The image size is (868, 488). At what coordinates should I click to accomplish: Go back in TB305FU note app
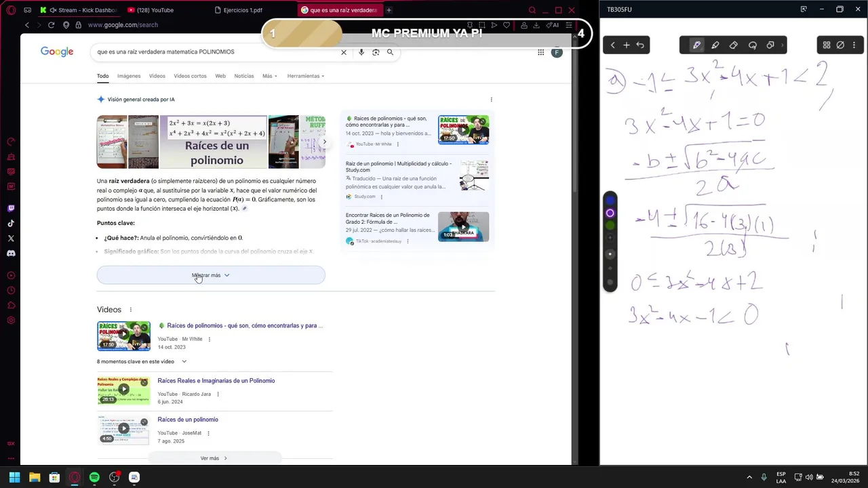pyautogui.click(x=612, y=45)
